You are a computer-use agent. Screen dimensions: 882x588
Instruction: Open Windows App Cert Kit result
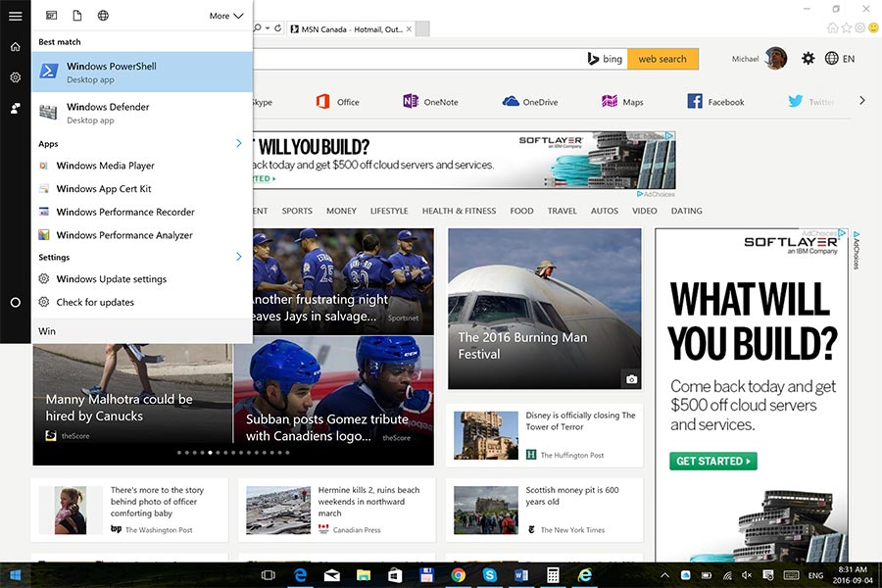tap(142, 188)
